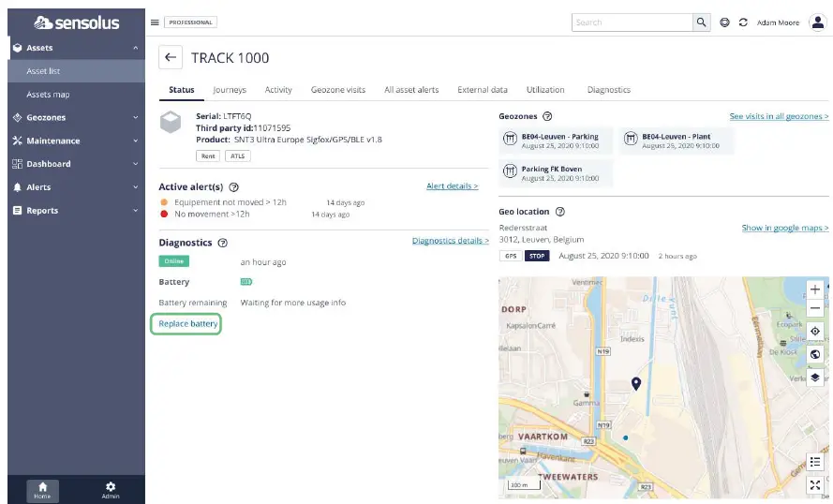
Task: Click Show in google maps link
Action: click(x=785, y=228)
